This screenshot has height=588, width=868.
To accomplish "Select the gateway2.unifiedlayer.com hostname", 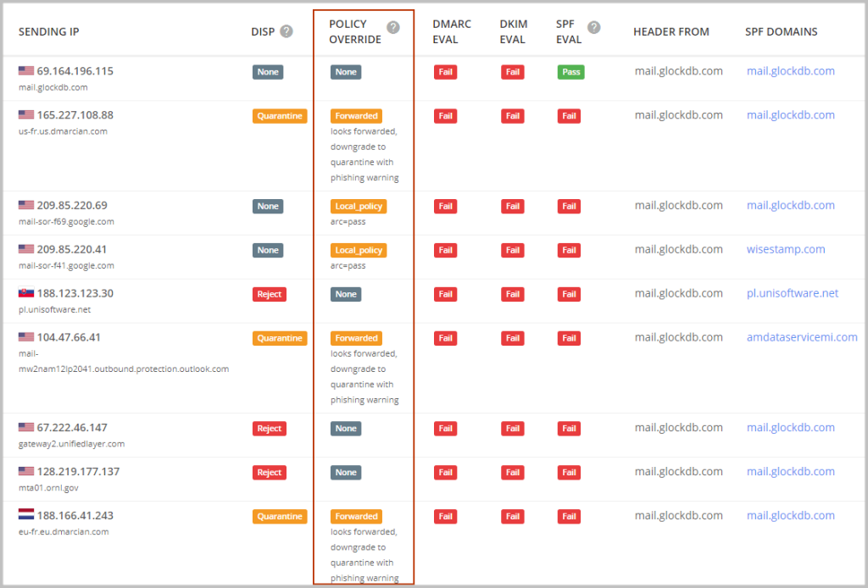I will (71, 443).
